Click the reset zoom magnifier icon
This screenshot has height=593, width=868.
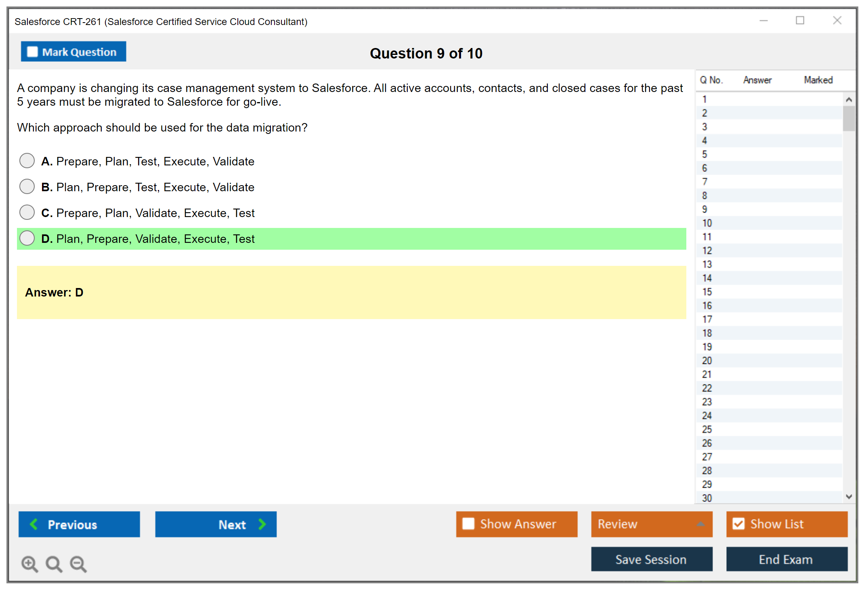point(54,564)
